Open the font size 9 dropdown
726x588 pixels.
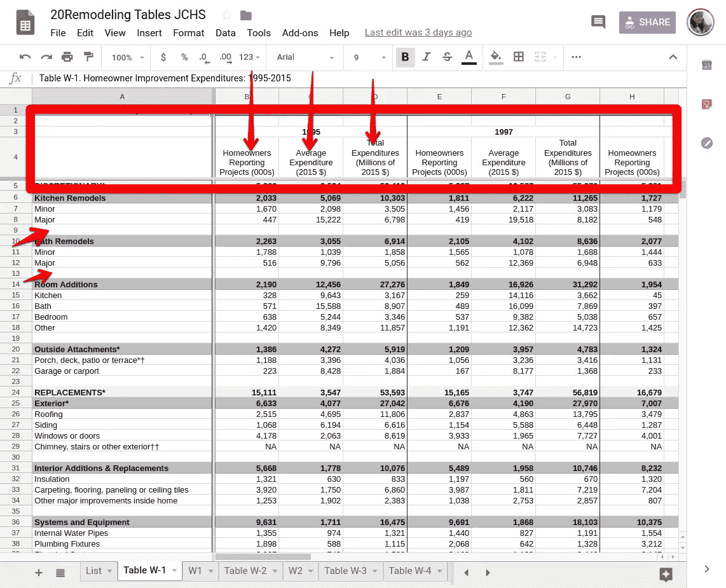pos(369,57)
